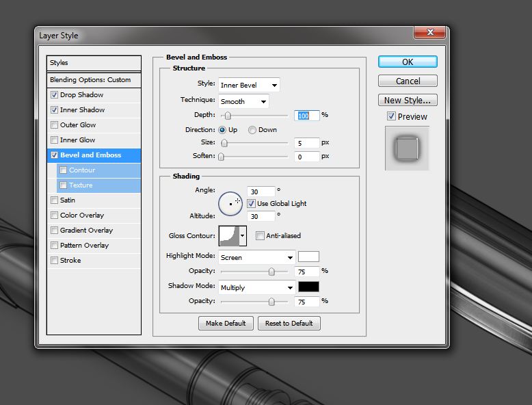Click the layer style preview thumbnail
The height and width of the screenshot is (405, 532).
coord(408,148)
